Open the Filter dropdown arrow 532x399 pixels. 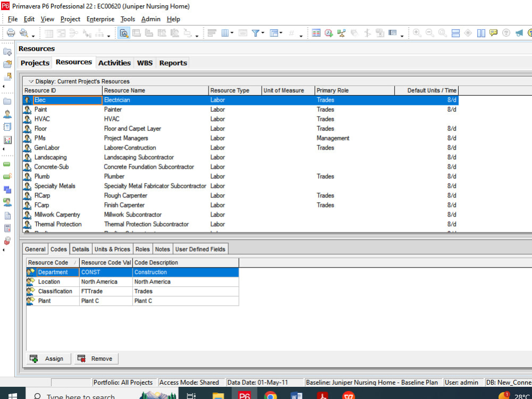click(x=263, y=33)
